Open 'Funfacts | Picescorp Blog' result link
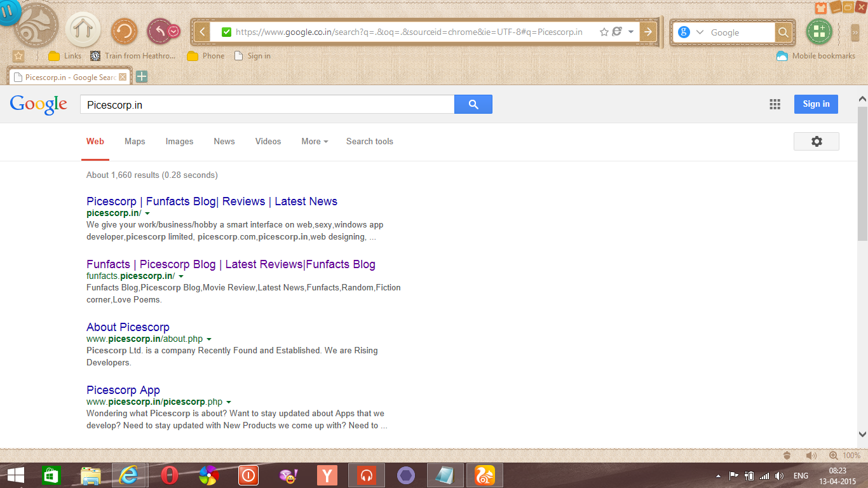The width and height of the screenshot is (868, 488). coord(231,264)
